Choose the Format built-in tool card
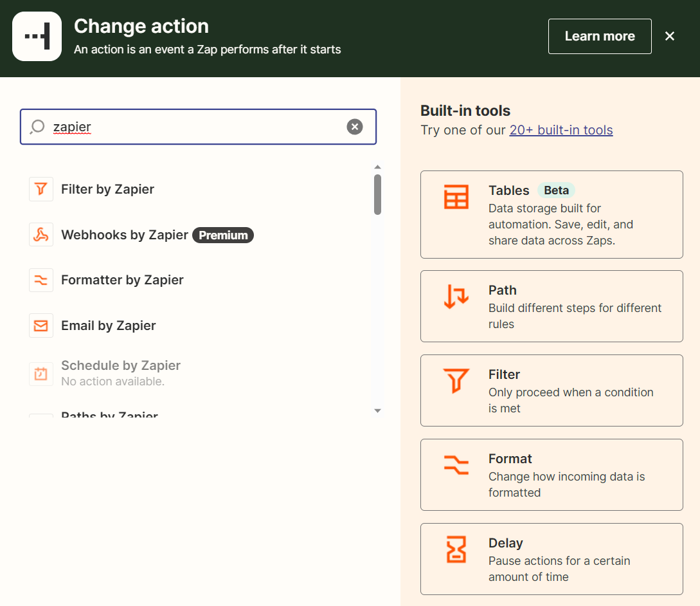The width and height of the screenshot is (700, 606). tap(551, 475)
